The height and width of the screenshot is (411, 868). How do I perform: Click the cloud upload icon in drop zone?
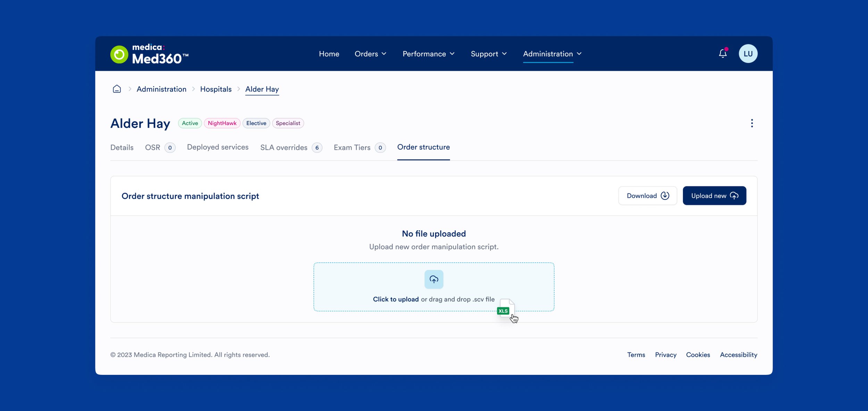pos(434,279)
